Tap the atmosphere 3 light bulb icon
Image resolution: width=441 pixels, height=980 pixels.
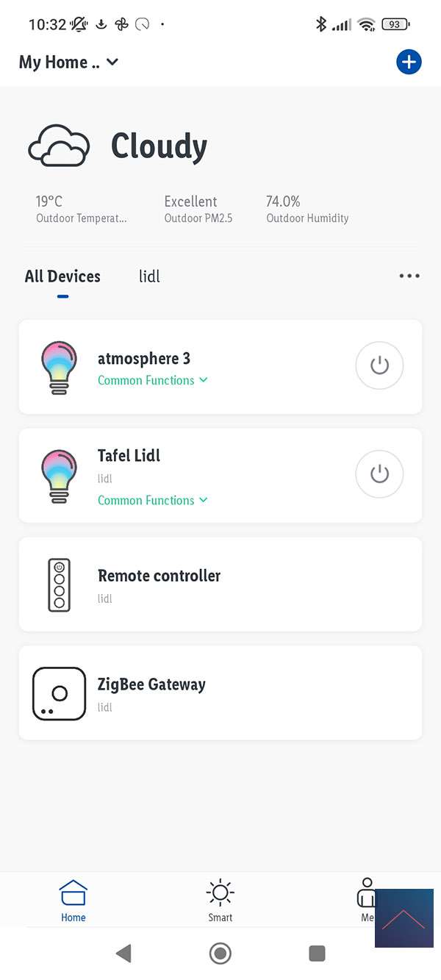click(59, 367)
